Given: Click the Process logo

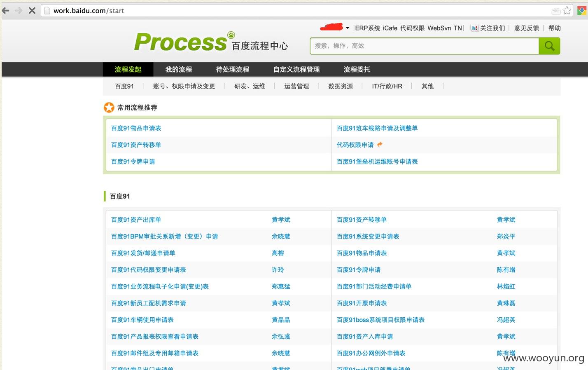Looking at the screenshot, I should (x=211, y=42).
